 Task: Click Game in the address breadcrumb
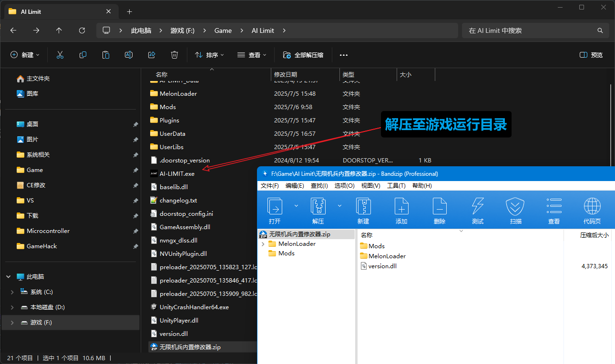223,30
